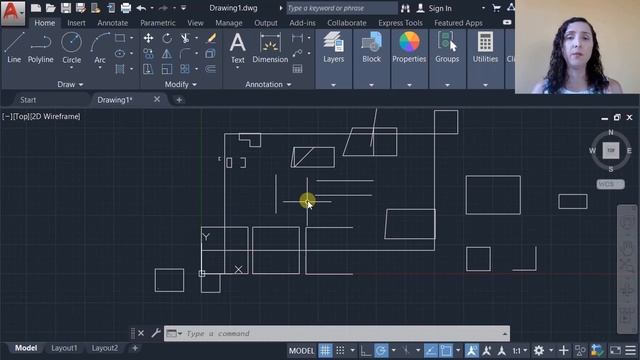Expand the Modify panel
640x360 pixels.
click(180, 84)
